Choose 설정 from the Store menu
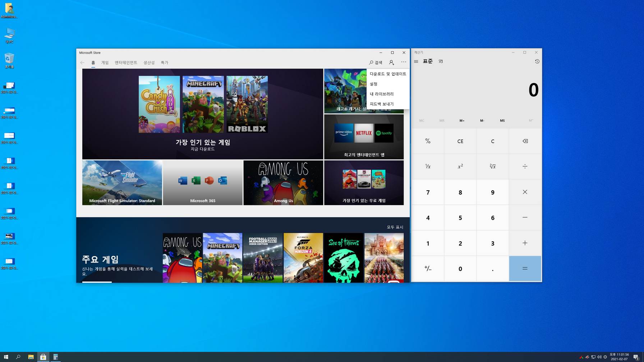The image size is (644, 362). pyautogui.click(x=388, y=84)
